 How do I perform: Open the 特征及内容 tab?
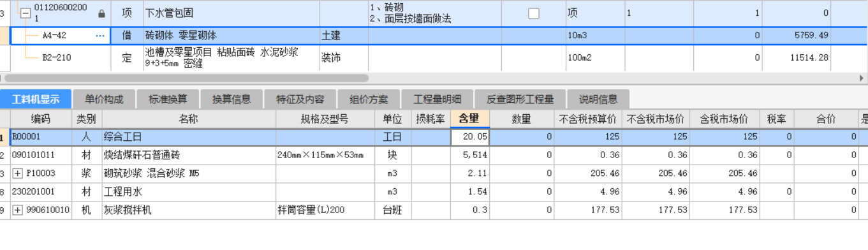pyautogui.click(x=300, y=99)
